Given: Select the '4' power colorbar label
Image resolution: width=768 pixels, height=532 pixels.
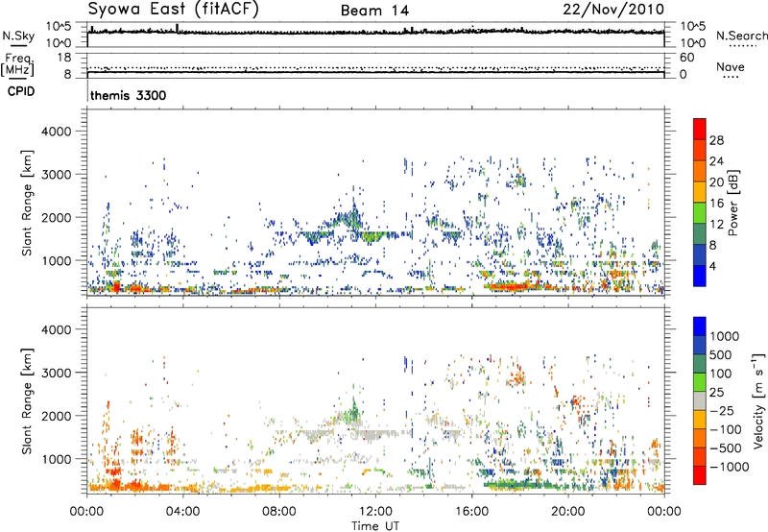Looking at the screenshot, I should coord(713,267).
